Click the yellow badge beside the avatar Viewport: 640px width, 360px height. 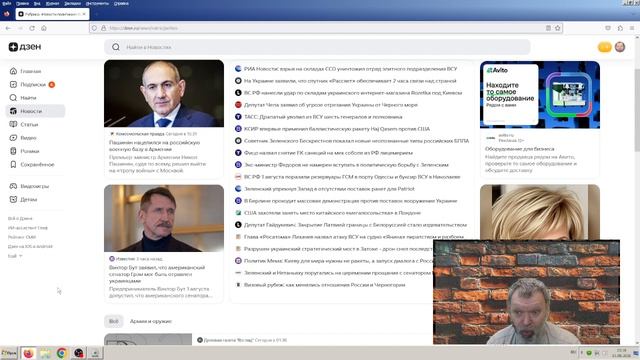point(604,47)
